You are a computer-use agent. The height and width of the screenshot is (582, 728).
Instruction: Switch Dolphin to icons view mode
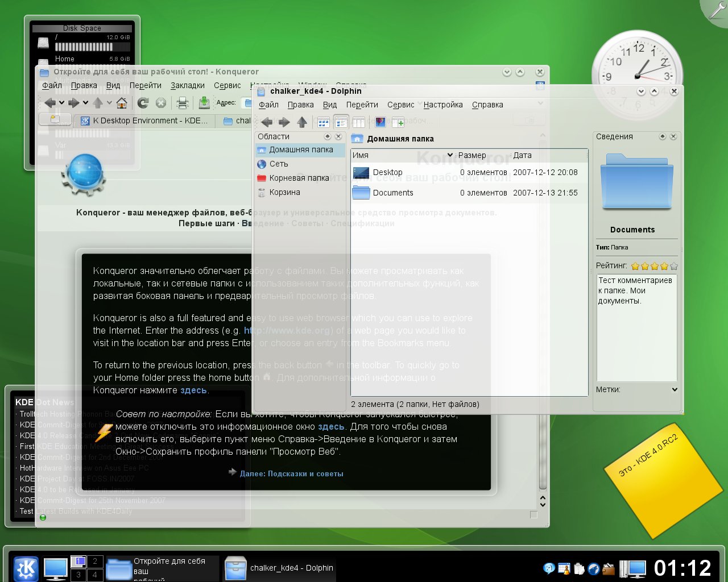(324, 122)
